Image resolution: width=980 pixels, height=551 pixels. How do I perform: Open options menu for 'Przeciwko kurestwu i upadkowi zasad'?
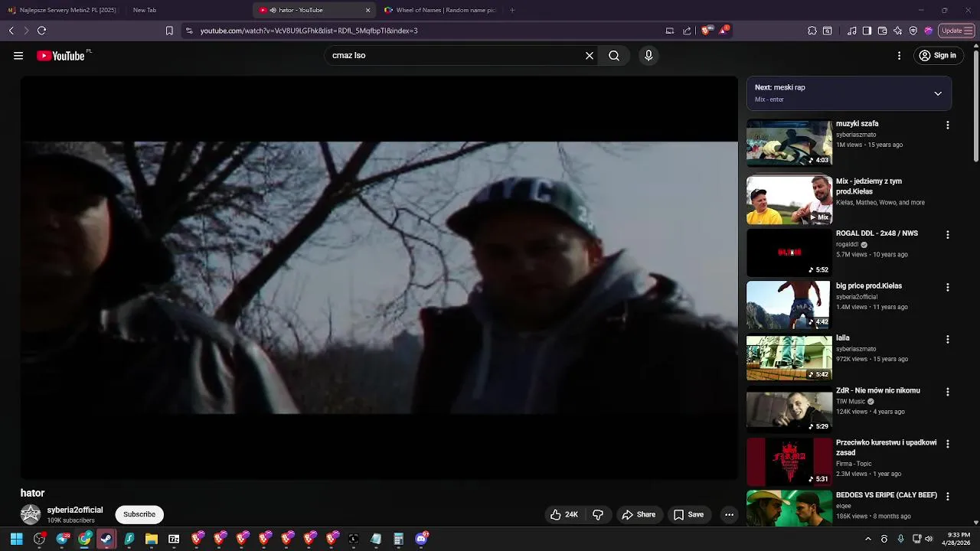point(948,444)
